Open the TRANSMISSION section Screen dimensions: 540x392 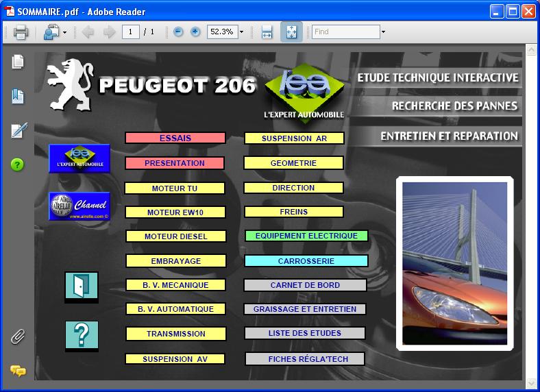[176, 334]
